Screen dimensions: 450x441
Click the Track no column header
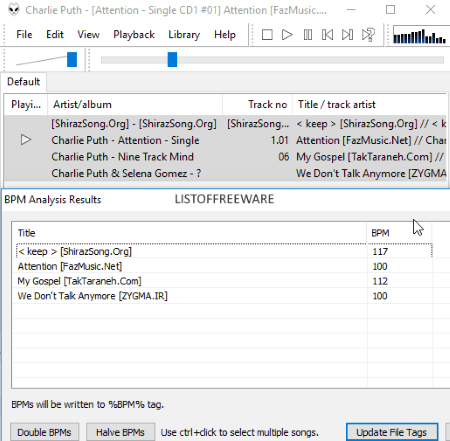(257, 105)
